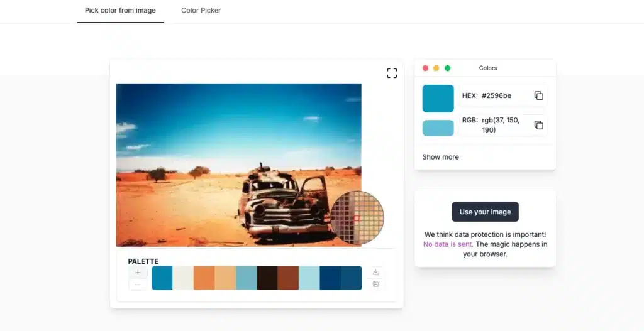Download the palette
Screen dimensions: 644x331
376,272
